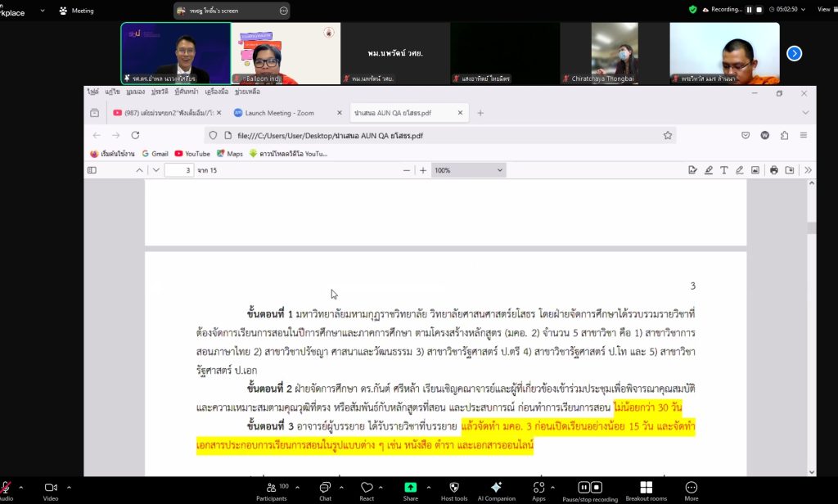Open Firefox View tab overview icon
The height and width of the screenshot is (504, 838).
tap(95, 113)
